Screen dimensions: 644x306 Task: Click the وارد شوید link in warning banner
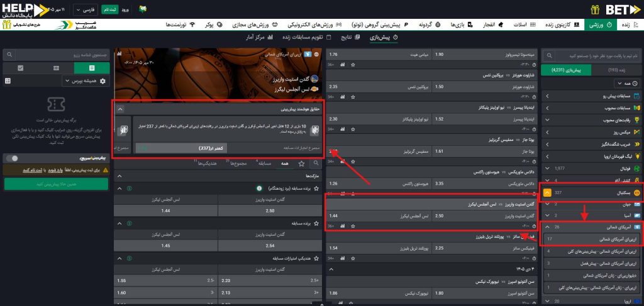pyautogui.click(x=55, y=170)
